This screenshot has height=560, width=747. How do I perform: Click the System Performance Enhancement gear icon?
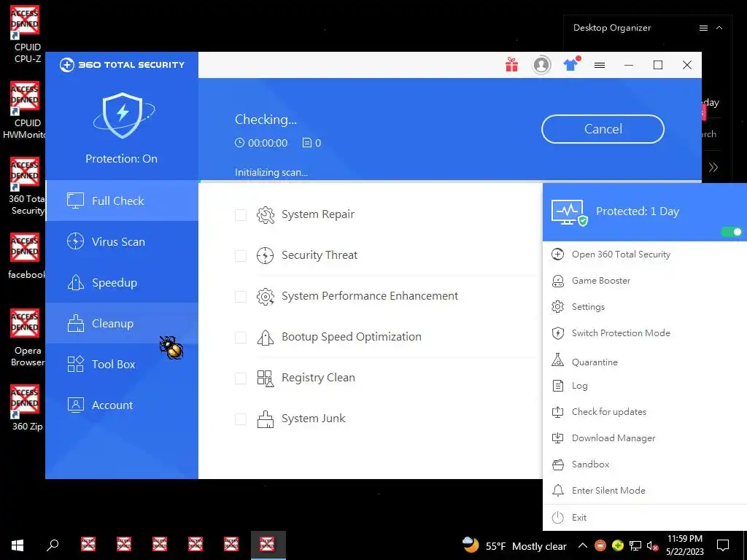[266, 297]
